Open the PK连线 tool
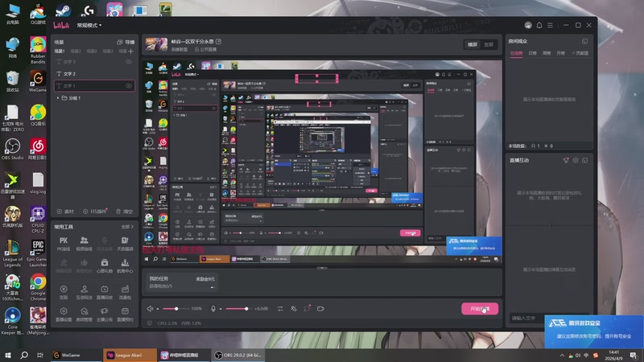644x362 pixels. (64, 244)
